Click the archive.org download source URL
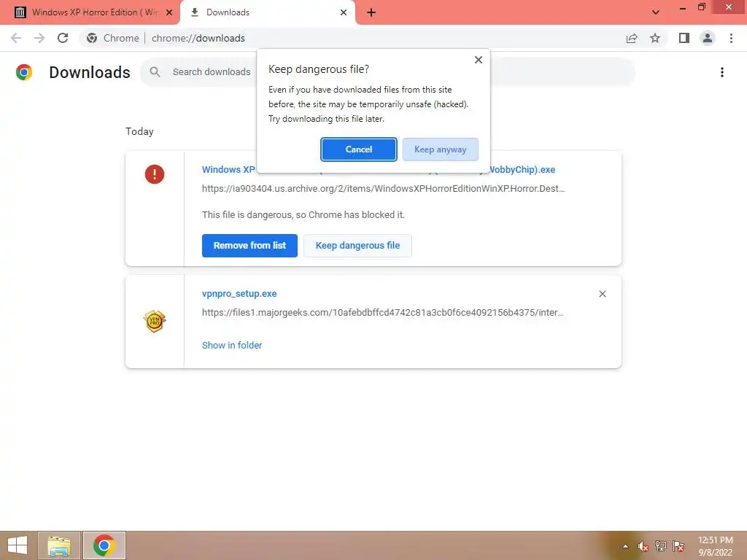Viewport: 747px width, 560px height. 384,189
